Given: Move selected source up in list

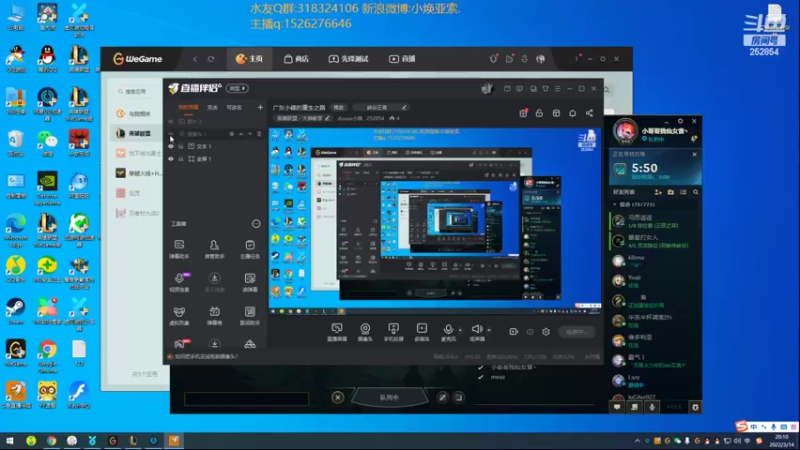Looking at the screenshot, I should coord(241,134).
